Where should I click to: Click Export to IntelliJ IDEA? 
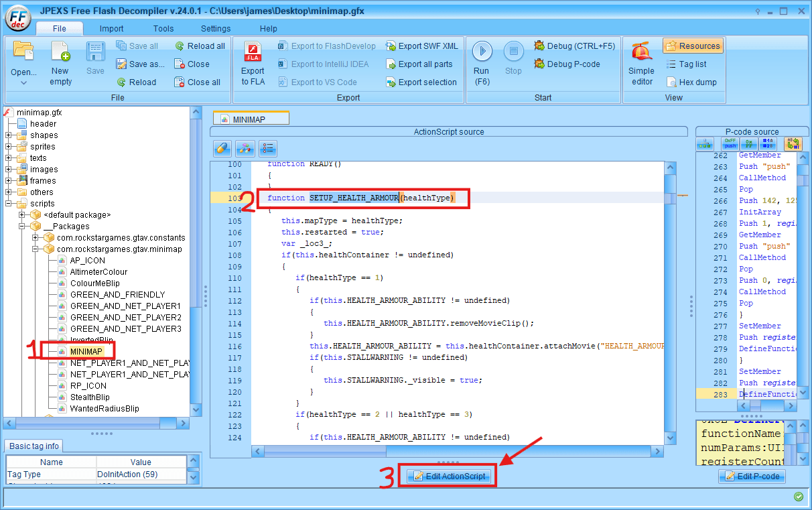323,64
